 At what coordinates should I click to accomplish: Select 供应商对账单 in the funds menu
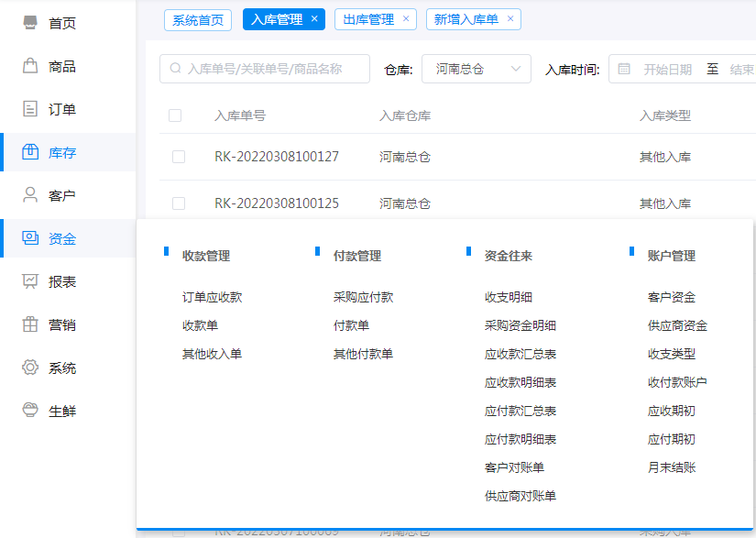click(520, 496)
